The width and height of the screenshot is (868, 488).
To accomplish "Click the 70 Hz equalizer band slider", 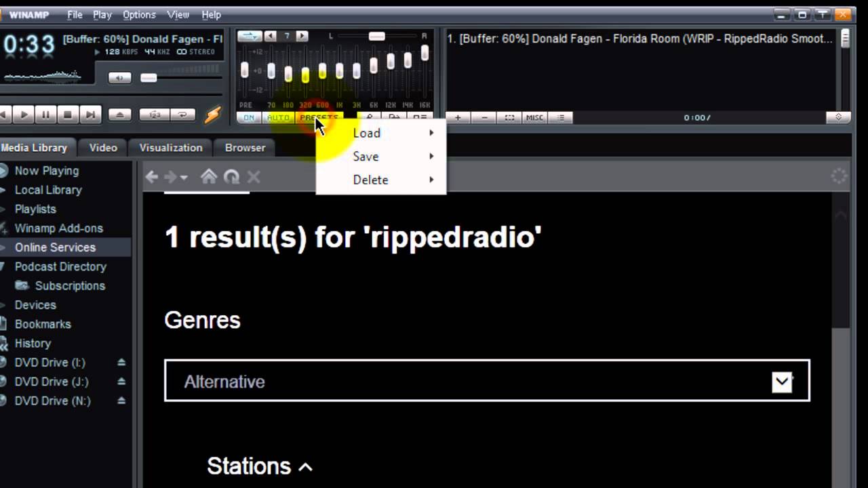I will (x=271, y=70).
